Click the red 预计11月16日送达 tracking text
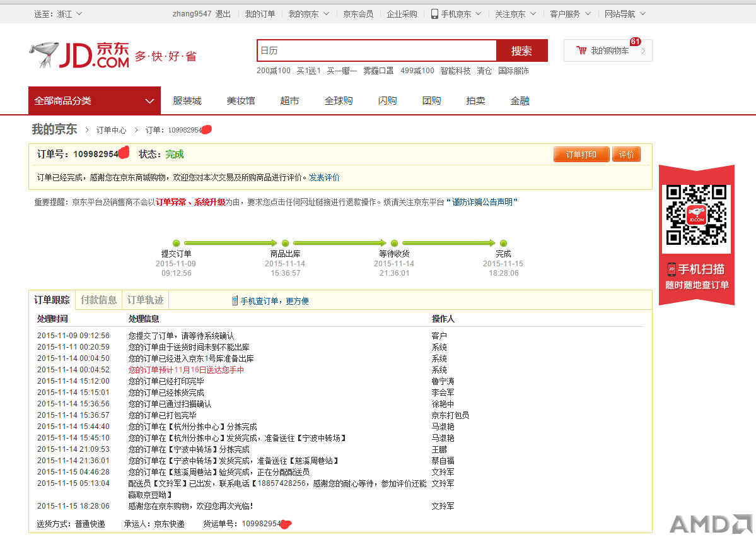Viewport: 756px width, 537px height. point(186,370)
